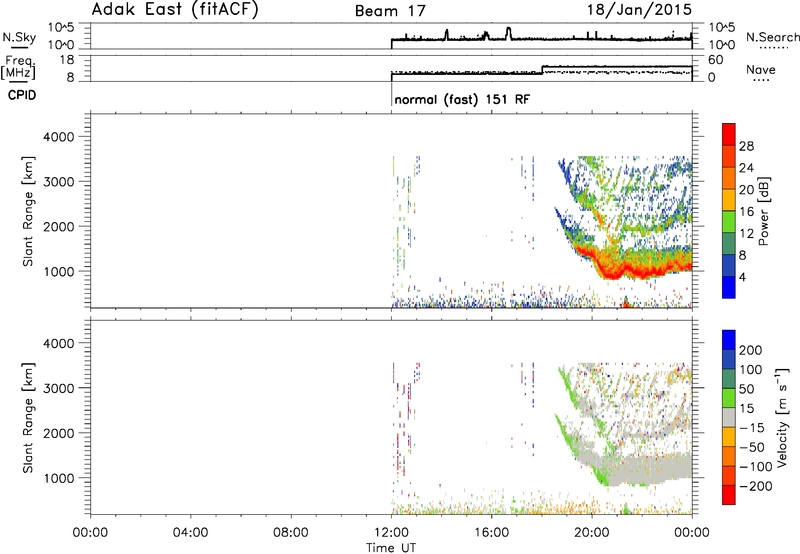Click the Power panel 'Slant Range [km]' label
800x554 pixels.
[28, 211]
